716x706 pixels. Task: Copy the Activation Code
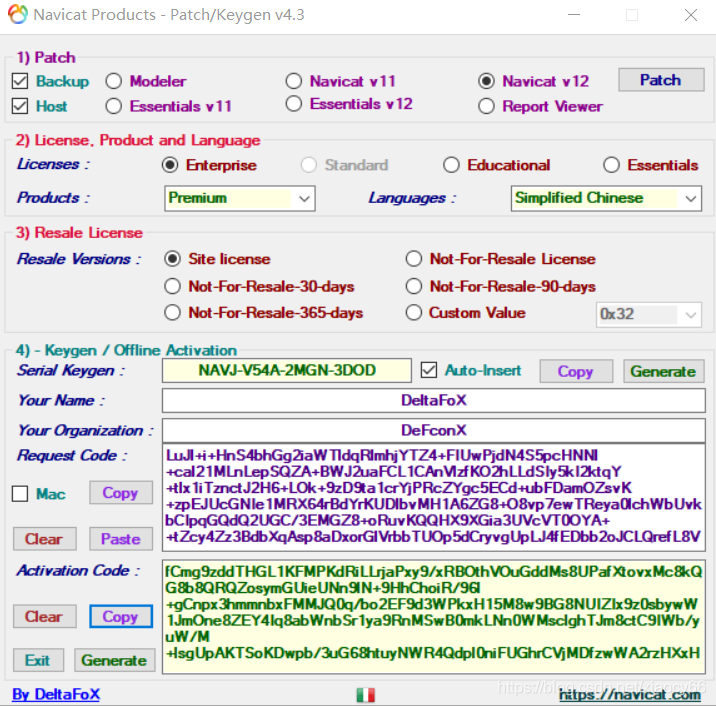[121, 616]
